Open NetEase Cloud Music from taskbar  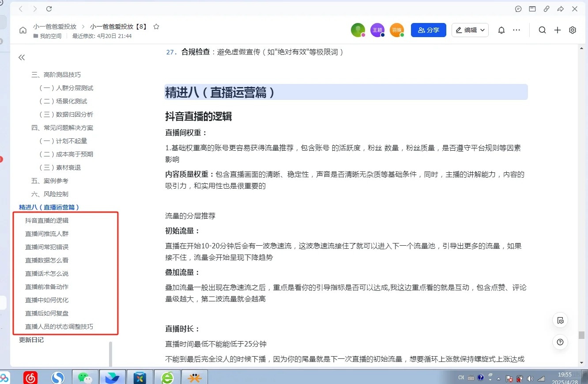[x=30, y=378]
